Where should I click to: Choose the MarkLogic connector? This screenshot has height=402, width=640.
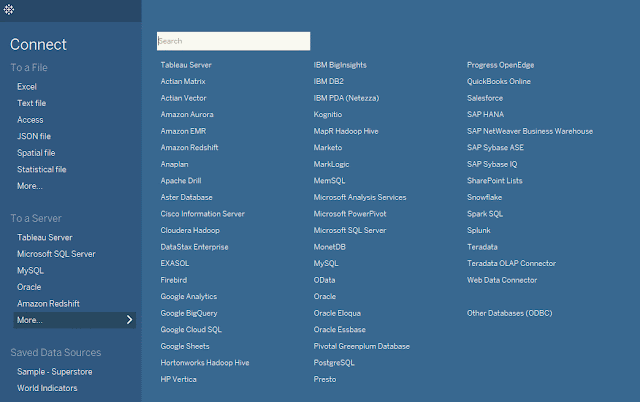pyautogui.click(x=331, y=164)
